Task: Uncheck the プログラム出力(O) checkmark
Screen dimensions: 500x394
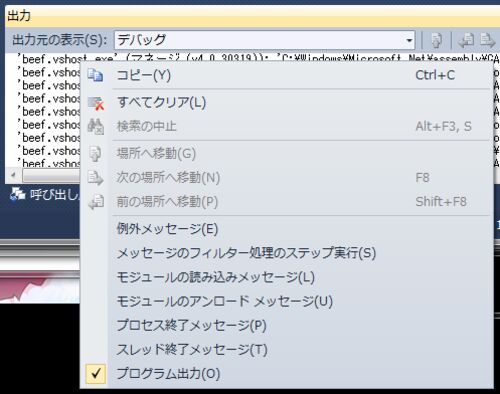Action: (x=96, y=374)
